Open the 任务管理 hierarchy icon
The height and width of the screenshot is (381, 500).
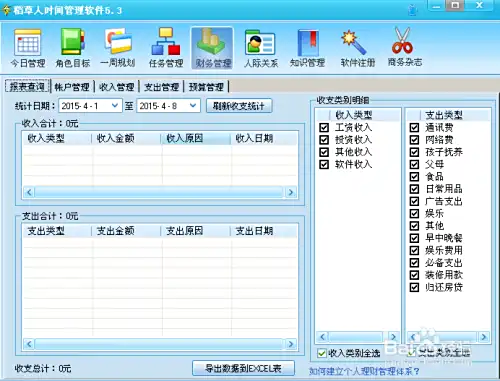(x=166, y=41)
